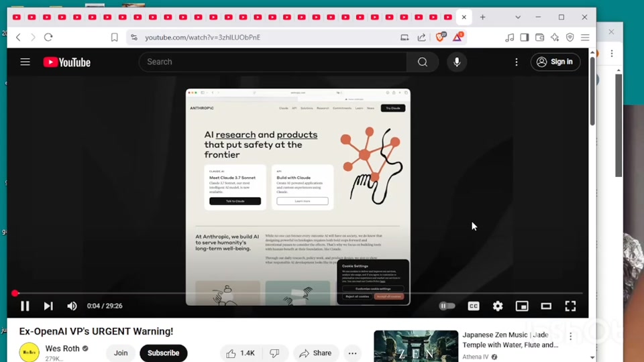The height and width of the screenshot is (362, 644).
Task: Open a new browser tab
Action: pyautogui.click(x=482, y=17)
